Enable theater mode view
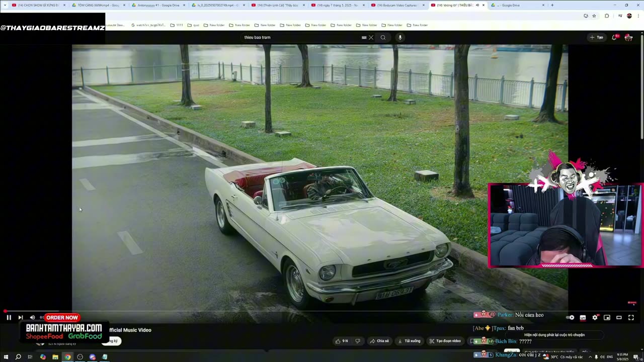 tap(619, 317)
